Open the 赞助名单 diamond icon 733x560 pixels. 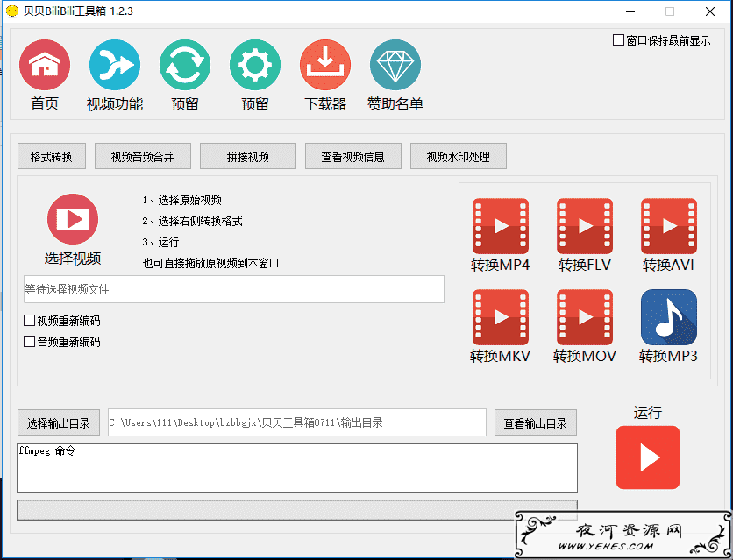(x=395, y=65)
